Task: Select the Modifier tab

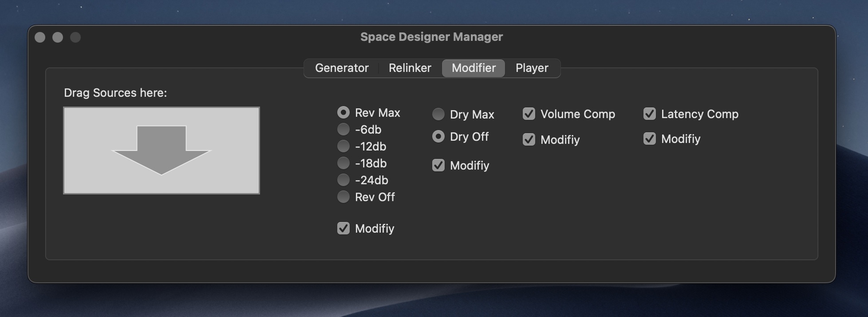Action: [x=473, y=68]
